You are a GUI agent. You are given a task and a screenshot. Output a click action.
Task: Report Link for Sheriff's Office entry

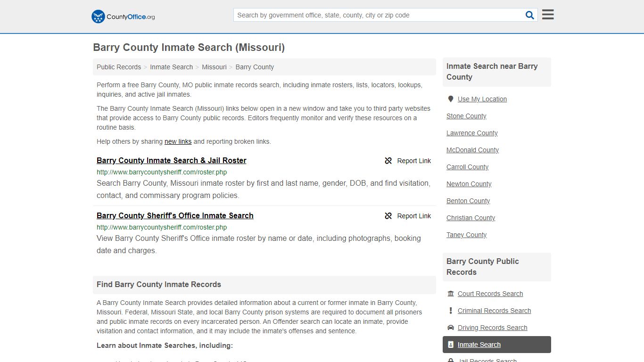point(408,216)
